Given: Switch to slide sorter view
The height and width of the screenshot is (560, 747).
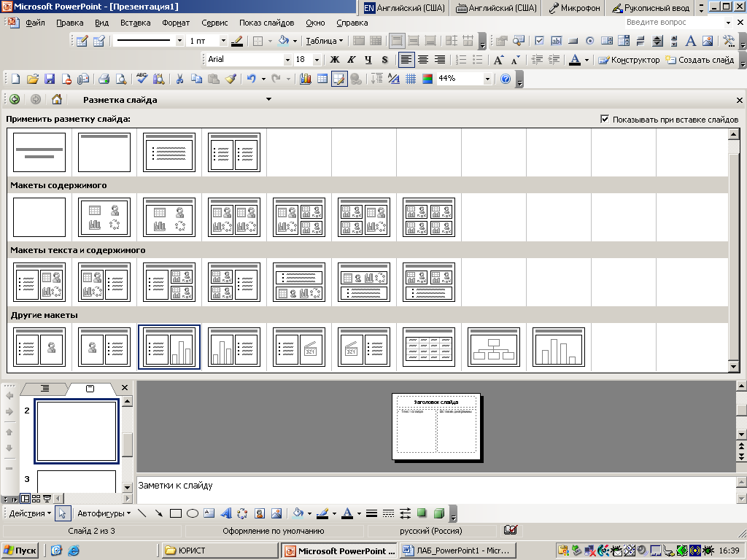Looking at the screenshot, I should coord(36,499).
